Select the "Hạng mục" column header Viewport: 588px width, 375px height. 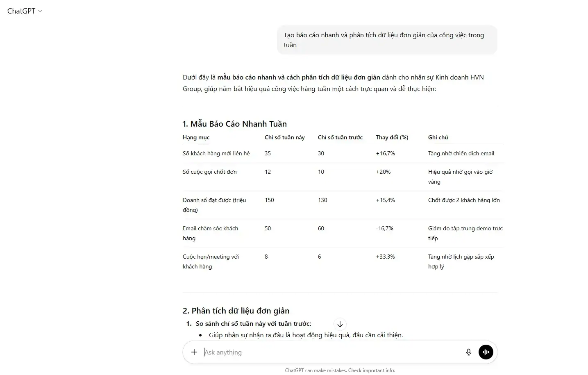click(196, 137)
